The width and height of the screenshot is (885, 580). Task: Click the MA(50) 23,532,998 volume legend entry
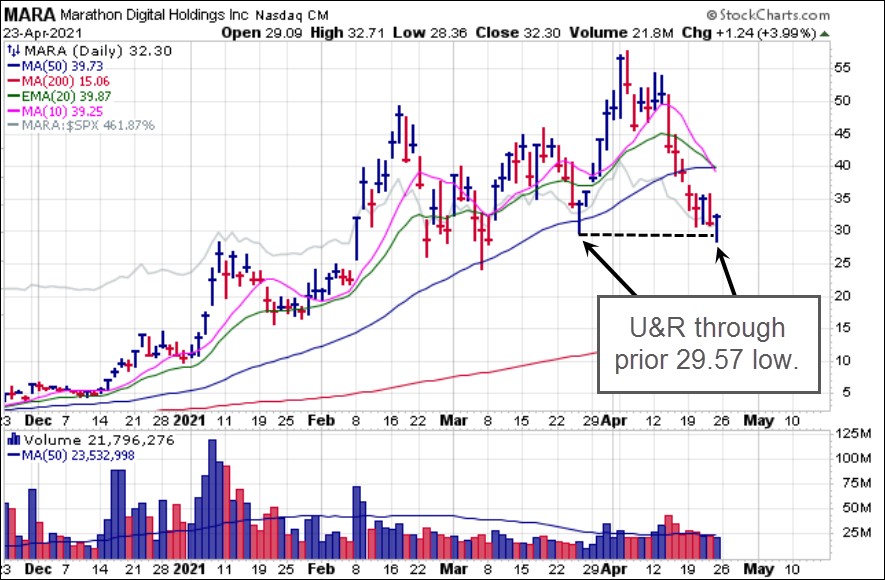click(78, 455)
